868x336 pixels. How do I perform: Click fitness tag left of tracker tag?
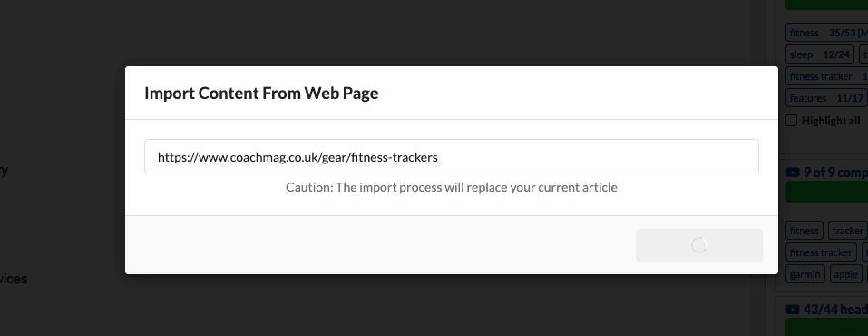pyautogui.click(x=805, y=231)
